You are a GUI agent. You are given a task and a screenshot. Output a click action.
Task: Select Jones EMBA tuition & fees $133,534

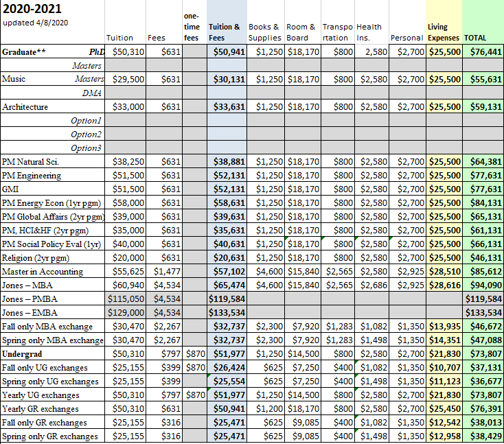(227, 313)
